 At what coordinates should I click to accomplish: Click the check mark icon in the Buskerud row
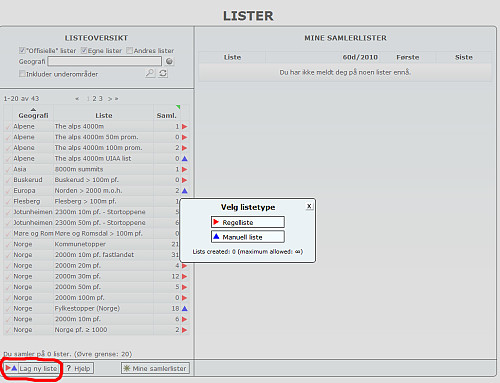(8, 180)
